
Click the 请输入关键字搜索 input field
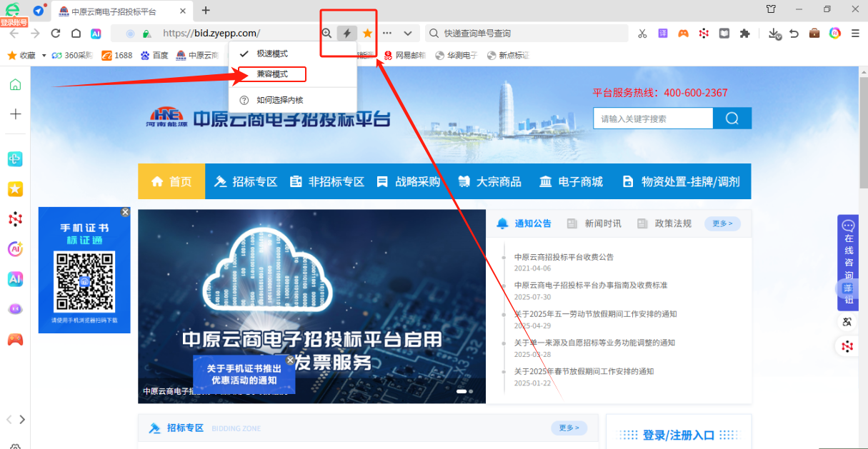tap(653, 118)
